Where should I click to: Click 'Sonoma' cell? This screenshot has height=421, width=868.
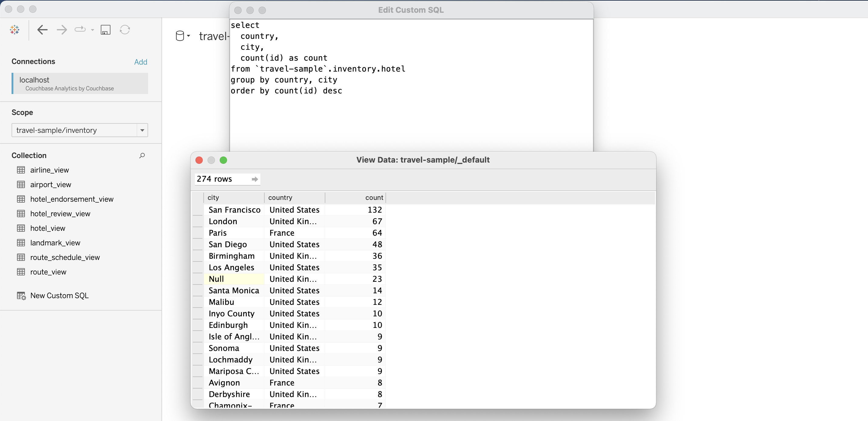pos(234,348)
